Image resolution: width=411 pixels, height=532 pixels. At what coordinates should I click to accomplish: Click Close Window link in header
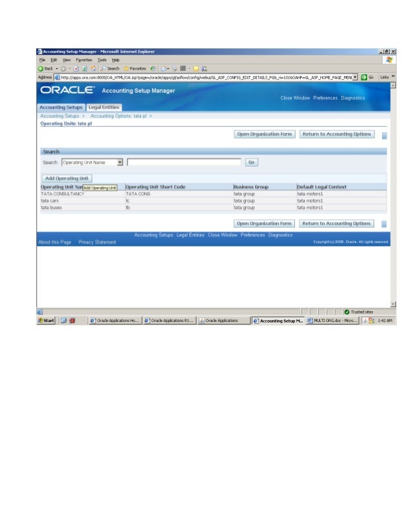pyautogui.click(x=295, y=98)
